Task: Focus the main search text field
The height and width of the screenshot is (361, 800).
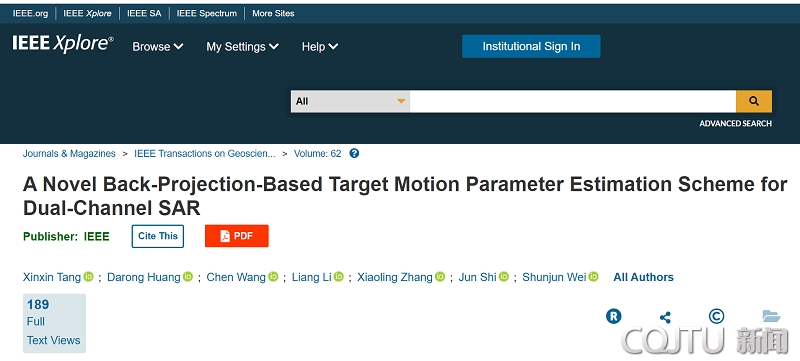Action: [572, 101]
